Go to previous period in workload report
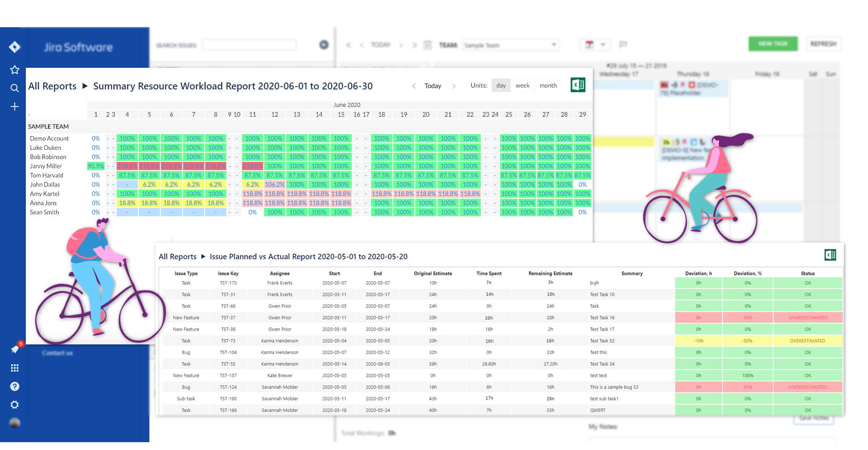 point(414,86)
